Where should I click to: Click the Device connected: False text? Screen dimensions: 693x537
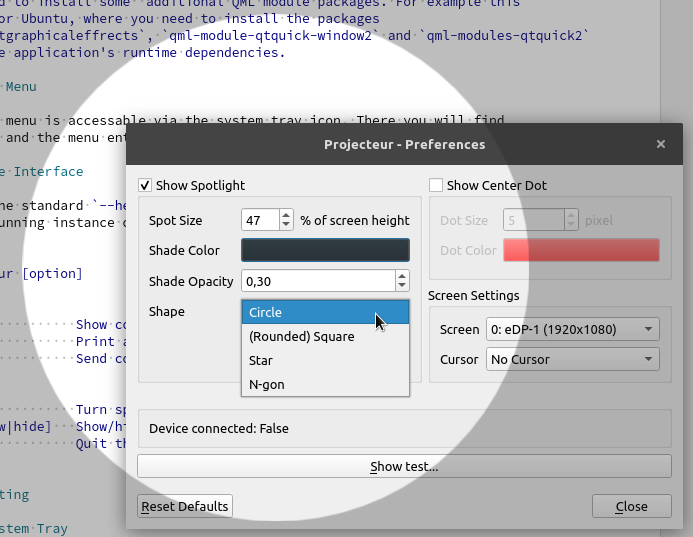(x=219, y=428)
